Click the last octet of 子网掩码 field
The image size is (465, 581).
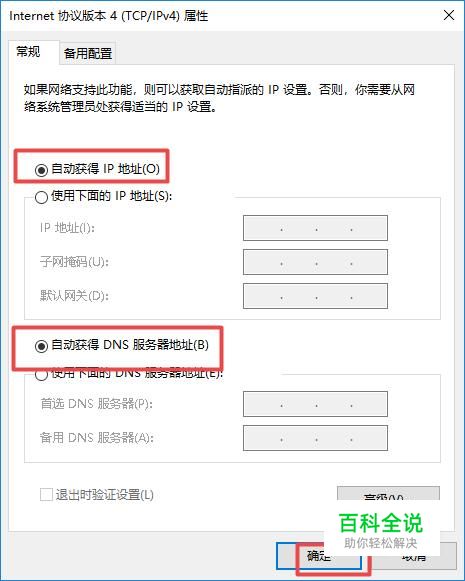coord(369,262)
